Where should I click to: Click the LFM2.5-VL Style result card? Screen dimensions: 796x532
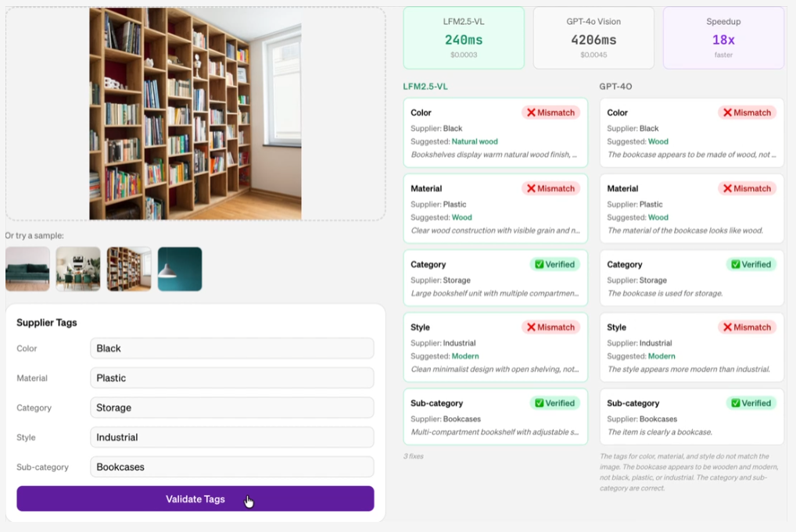pos(495,348)
